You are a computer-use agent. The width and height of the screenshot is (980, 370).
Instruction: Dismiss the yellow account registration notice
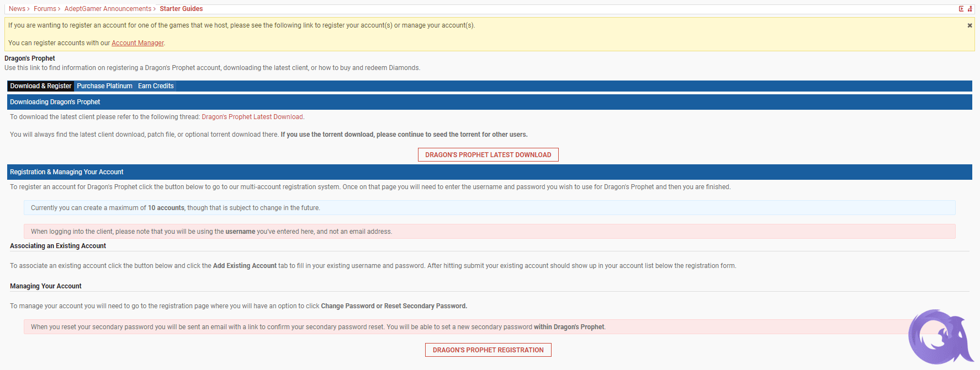(x=970, y=25)
